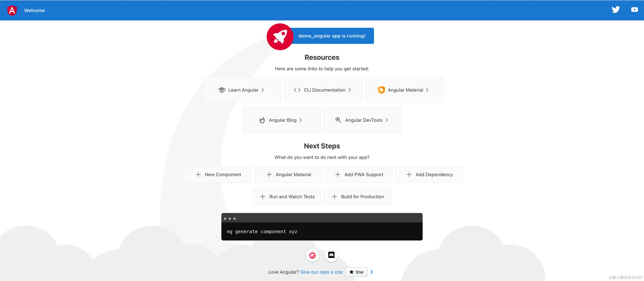Select the New Component next step
Viewport: 644px width, 281px height.
tap(218, 175)
